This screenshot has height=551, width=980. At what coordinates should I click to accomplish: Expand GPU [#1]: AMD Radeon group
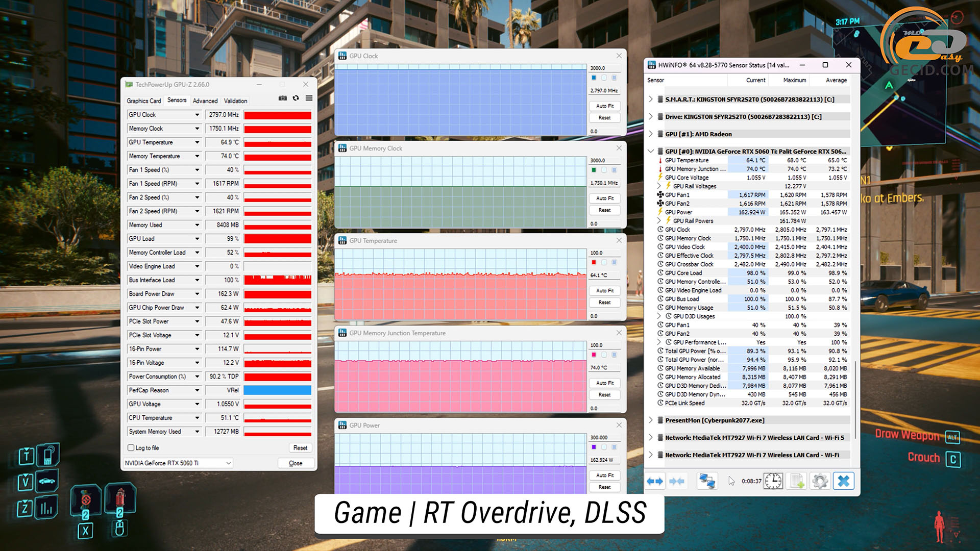(651, 134)
